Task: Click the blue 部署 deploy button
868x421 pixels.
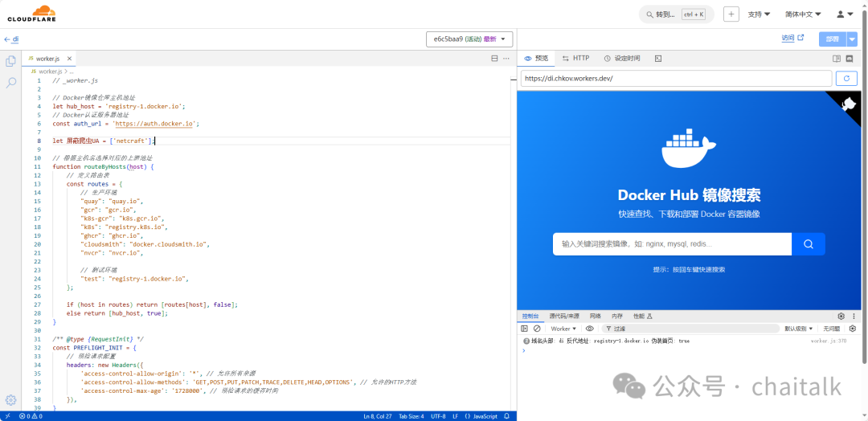Action: 832,39
